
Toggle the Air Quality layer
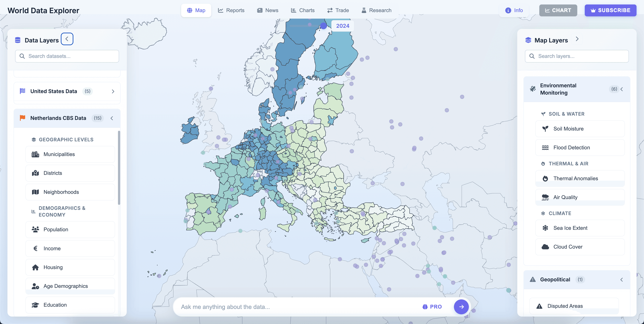pyautogui.click(x=580, y=197)
